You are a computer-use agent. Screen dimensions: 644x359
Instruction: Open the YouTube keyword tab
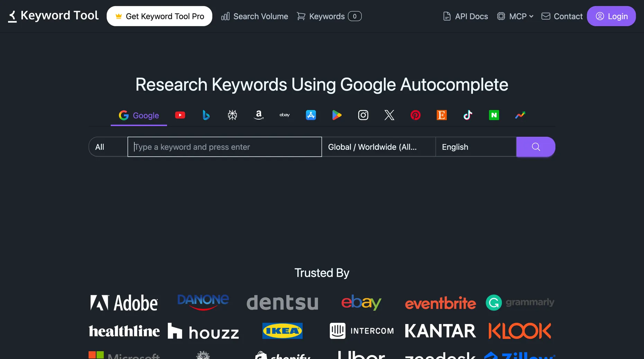[180, 115]
